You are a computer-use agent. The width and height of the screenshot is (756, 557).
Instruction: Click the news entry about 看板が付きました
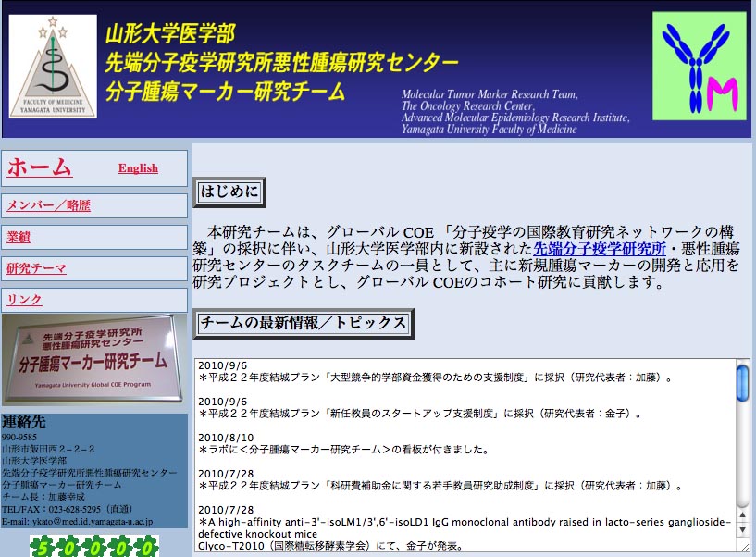(x=344, y=450)
